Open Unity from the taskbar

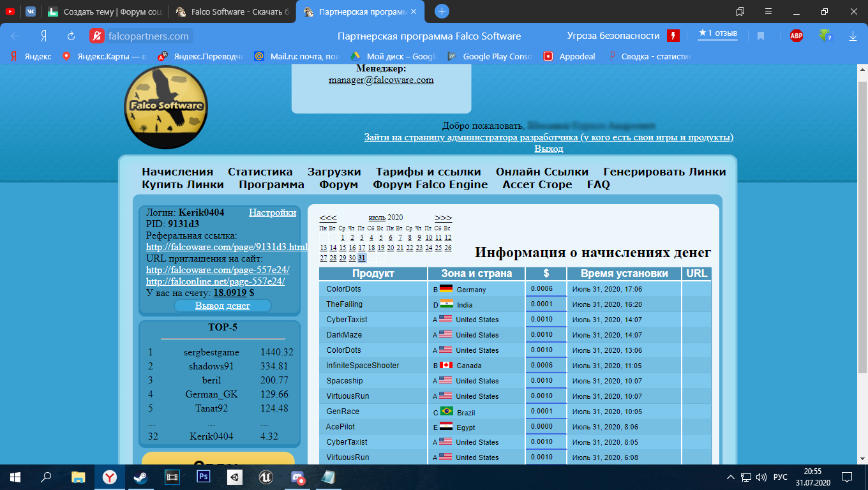tap(235, 477)
